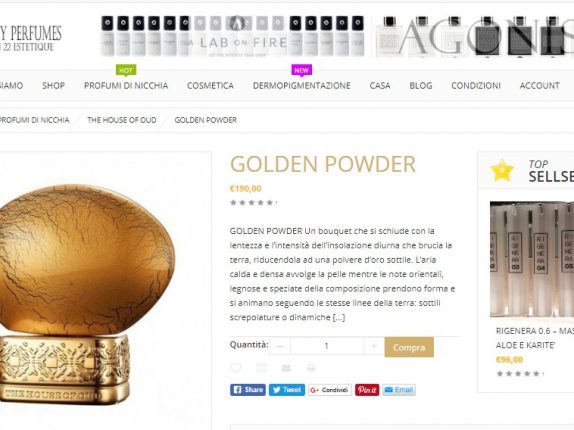
Task: Increase quantity with plus button
Action: pos(374,346)
